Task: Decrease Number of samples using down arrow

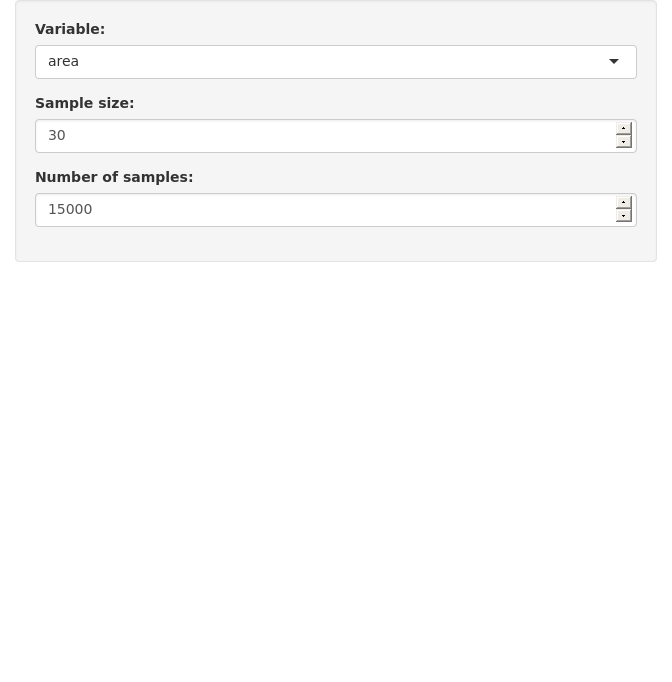Action: click(x=623, y=216)
